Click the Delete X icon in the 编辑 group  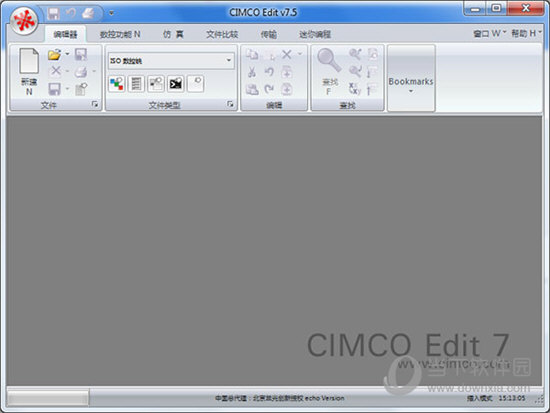(x=287, y=54)
